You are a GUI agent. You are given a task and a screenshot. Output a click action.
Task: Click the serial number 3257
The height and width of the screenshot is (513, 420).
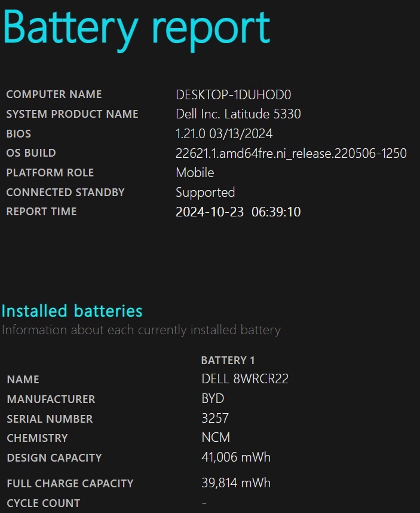[215, 418]
